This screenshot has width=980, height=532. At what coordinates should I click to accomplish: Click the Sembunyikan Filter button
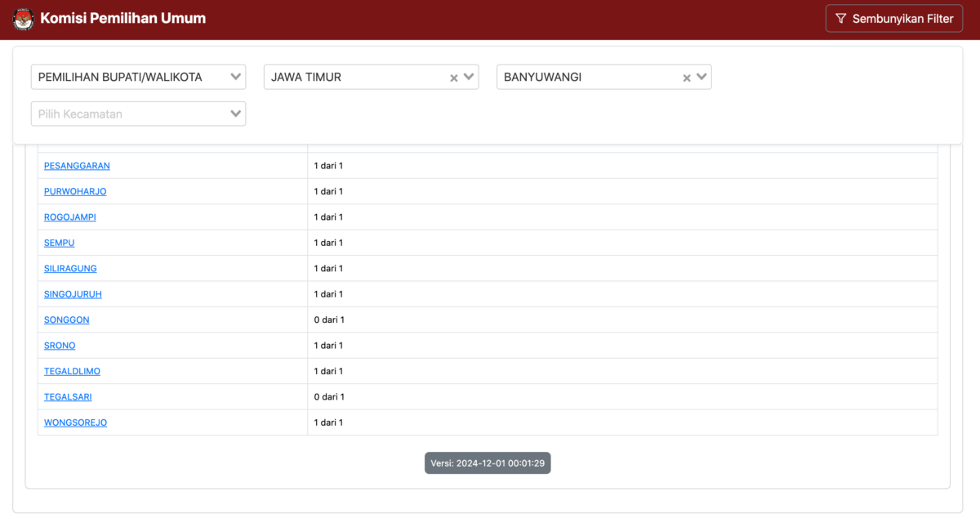click(894, 19)
